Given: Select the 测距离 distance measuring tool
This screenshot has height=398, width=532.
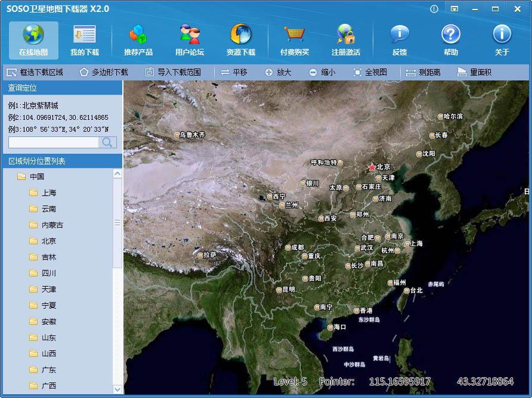Looking at the screenshot, I should pyautogui.click(x=423, y=72).
